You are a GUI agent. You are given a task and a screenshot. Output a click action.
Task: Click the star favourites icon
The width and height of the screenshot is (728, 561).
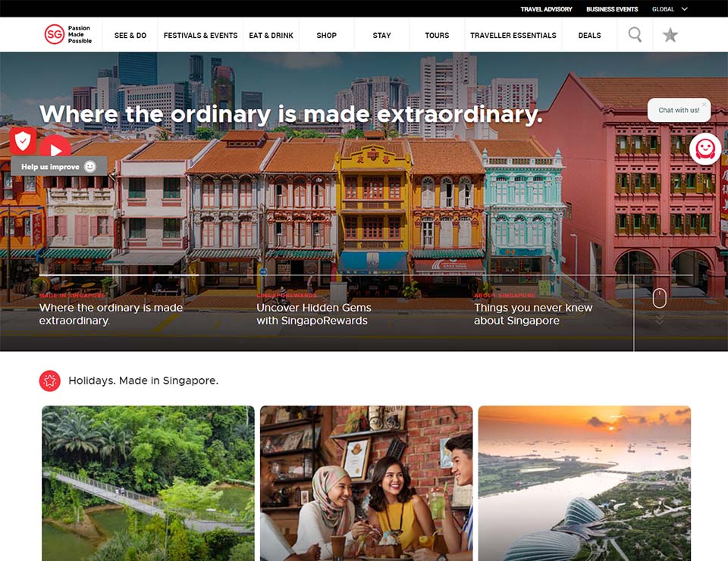pyautogui.click(x=670, y=35)
